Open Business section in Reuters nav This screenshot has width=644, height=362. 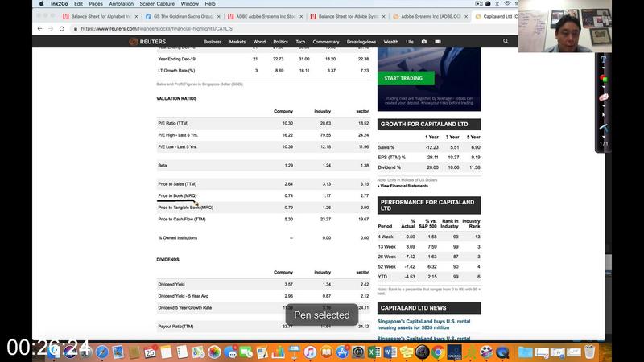tap(213, 42)
